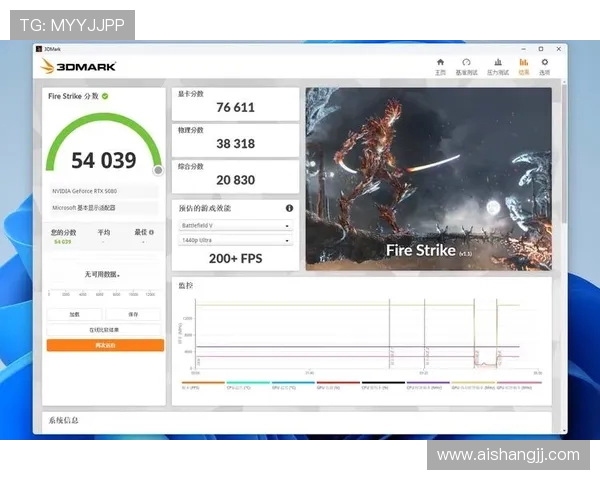The image size is (600, 480).
Task: Click the info icon beside estimated game performance
Action: [290, 209]
